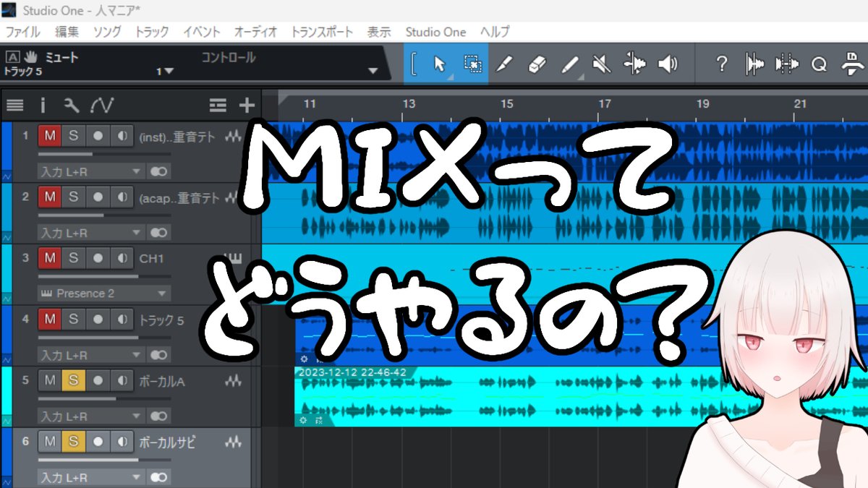The width and height of the screenshot is (868, 488).
Task: Open the ヘルプ menu
Action: [x=495, y=32]
